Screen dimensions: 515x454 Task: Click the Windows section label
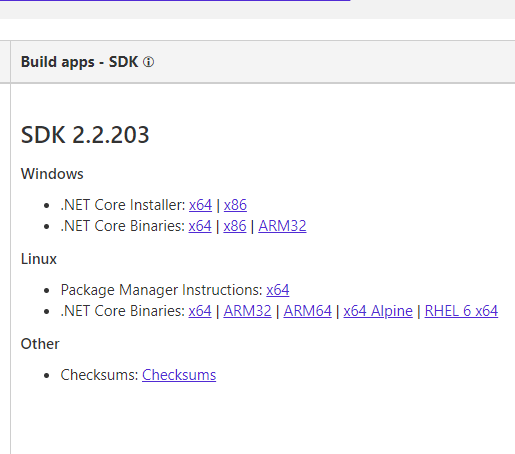pyautogui.click(x=52, y=174)
